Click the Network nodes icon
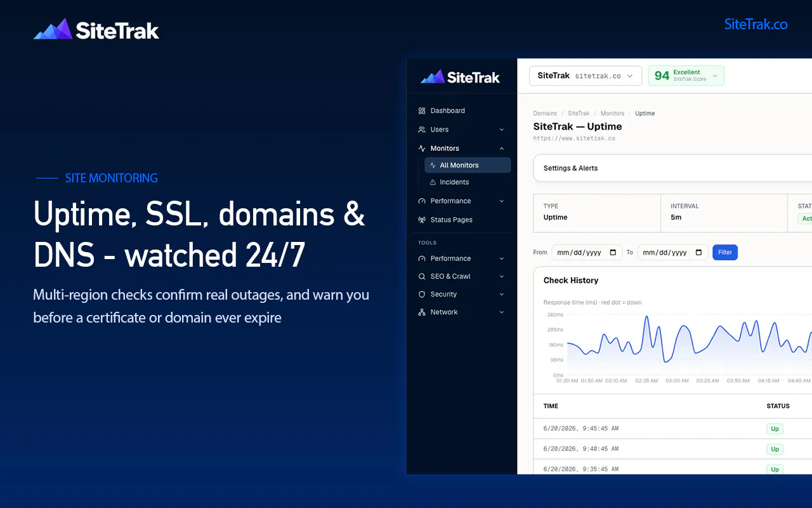The image size is (812, 508). 422,312
